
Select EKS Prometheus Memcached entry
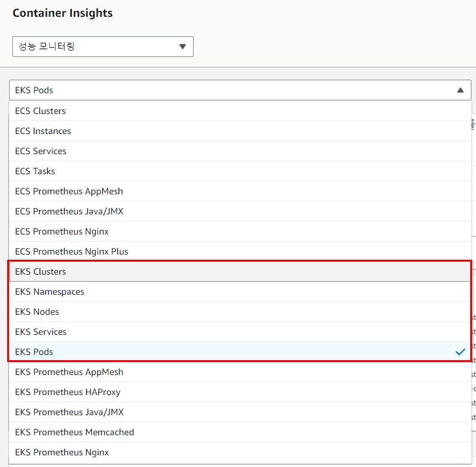(240, 432)
